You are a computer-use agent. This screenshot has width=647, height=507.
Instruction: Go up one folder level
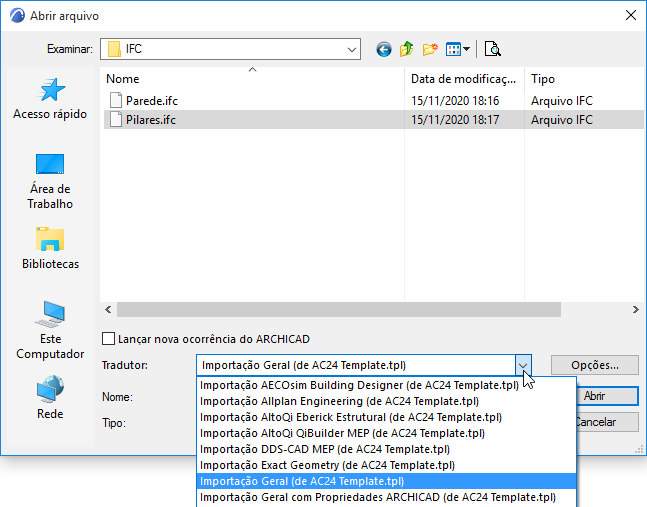pyautogui.click(x=406, y=50)
